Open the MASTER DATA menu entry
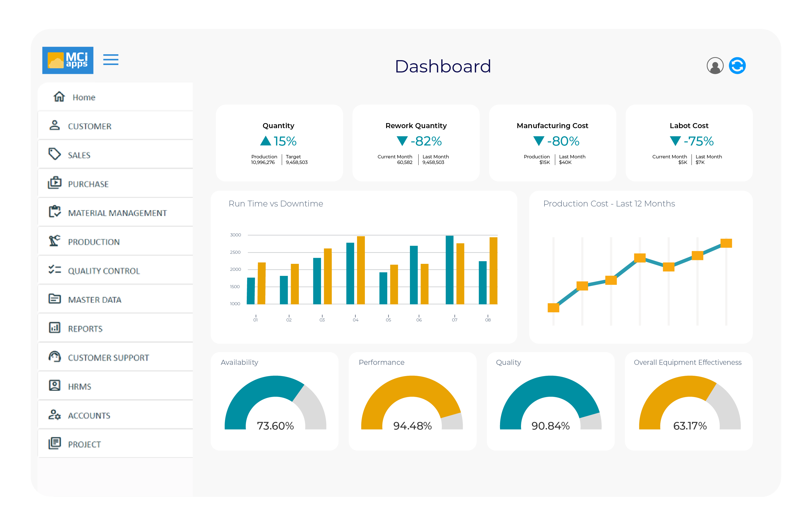 95,300
